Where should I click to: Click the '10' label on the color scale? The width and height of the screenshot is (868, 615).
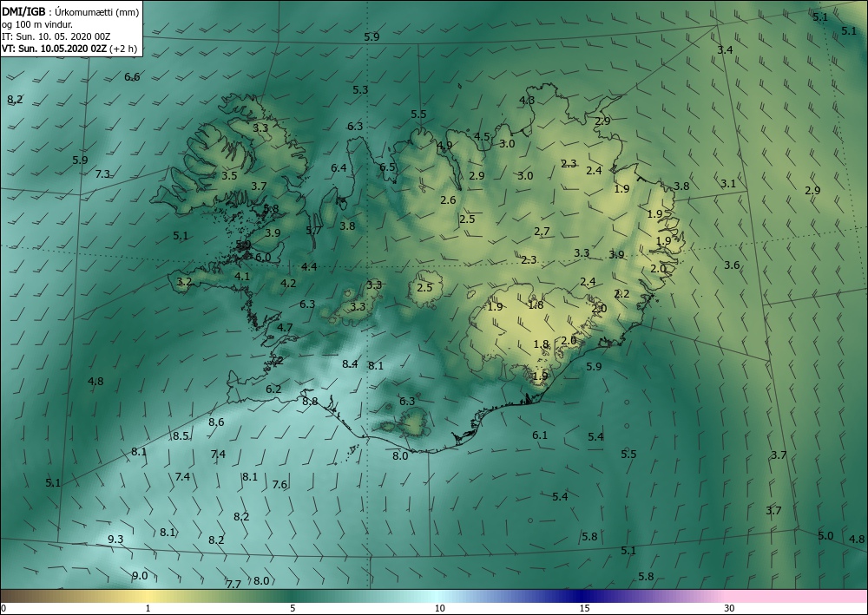pyautogui.click(x=439, y=608)
